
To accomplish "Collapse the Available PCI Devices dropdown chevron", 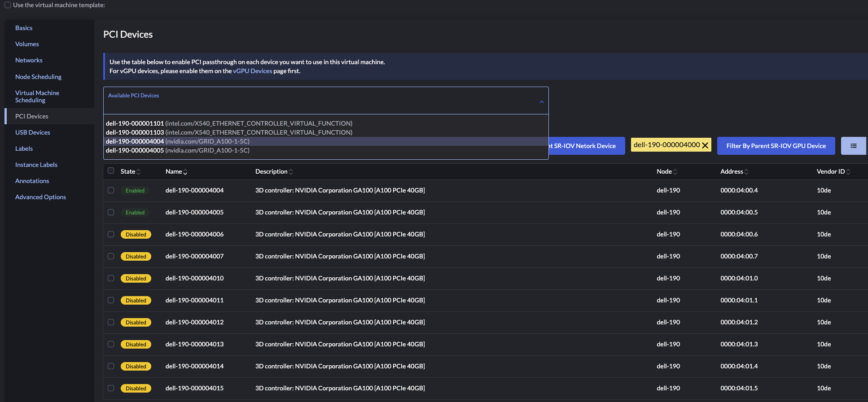I will coord(541,102).
